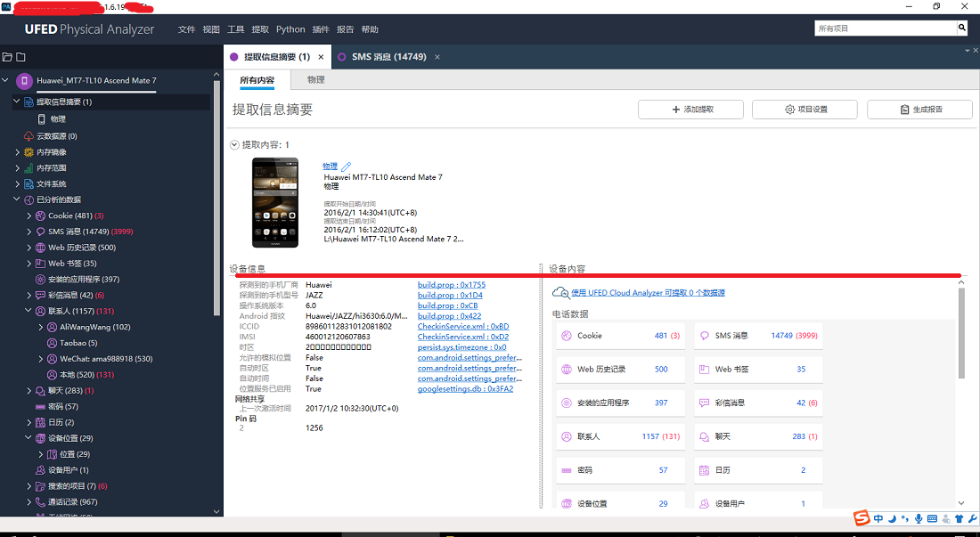Screen dimensions: 980x537
Task: Select the AliWangWang (102) tree item
Action: click(95, 327)
